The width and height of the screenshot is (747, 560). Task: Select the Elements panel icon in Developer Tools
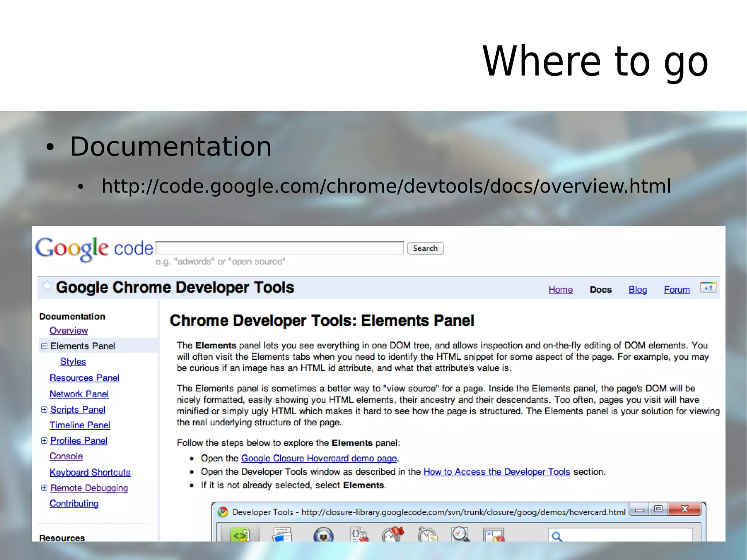(x=240, y=535)
